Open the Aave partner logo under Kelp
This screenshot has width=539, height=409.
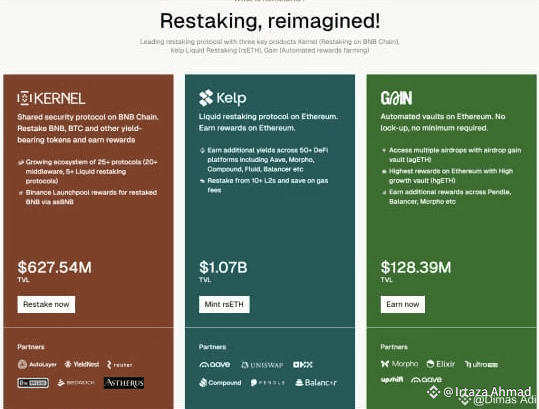coord(215,365)
